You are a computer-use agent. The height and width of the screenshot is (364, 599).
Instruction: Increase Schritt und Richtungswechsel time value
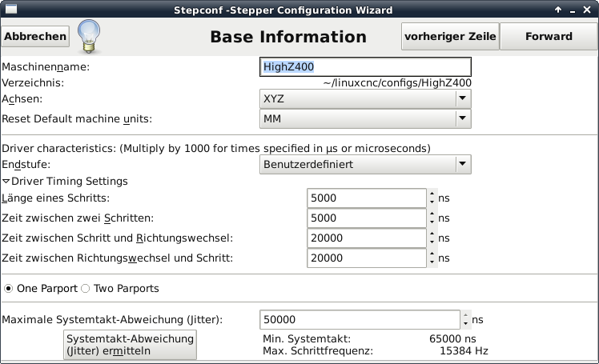[x=432, y=234]
